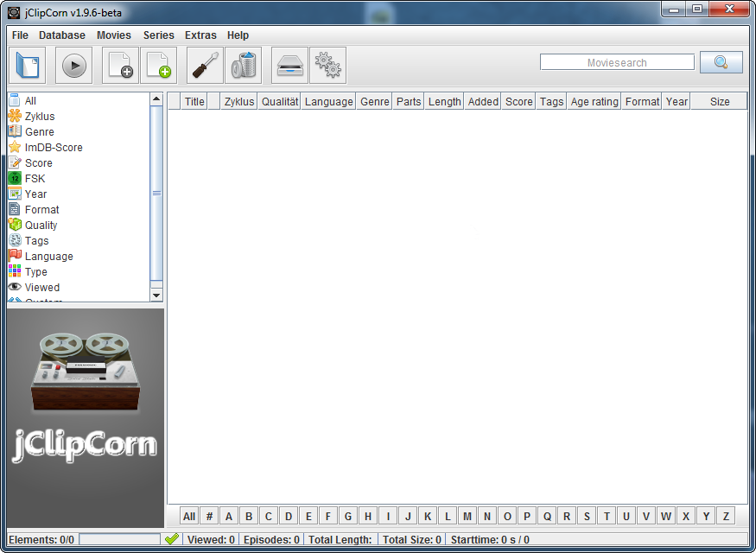Open the Series menu

pos(159,35)
